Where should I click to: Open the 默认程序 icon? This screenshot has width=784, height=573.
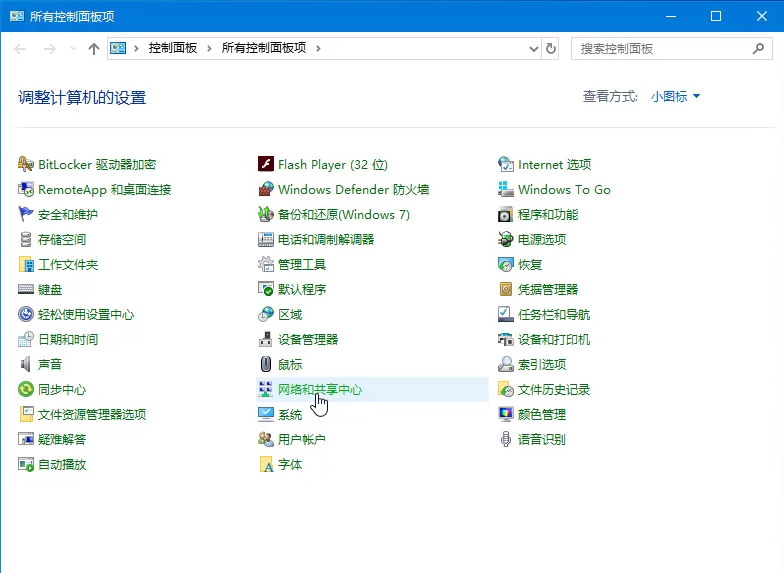266,289
